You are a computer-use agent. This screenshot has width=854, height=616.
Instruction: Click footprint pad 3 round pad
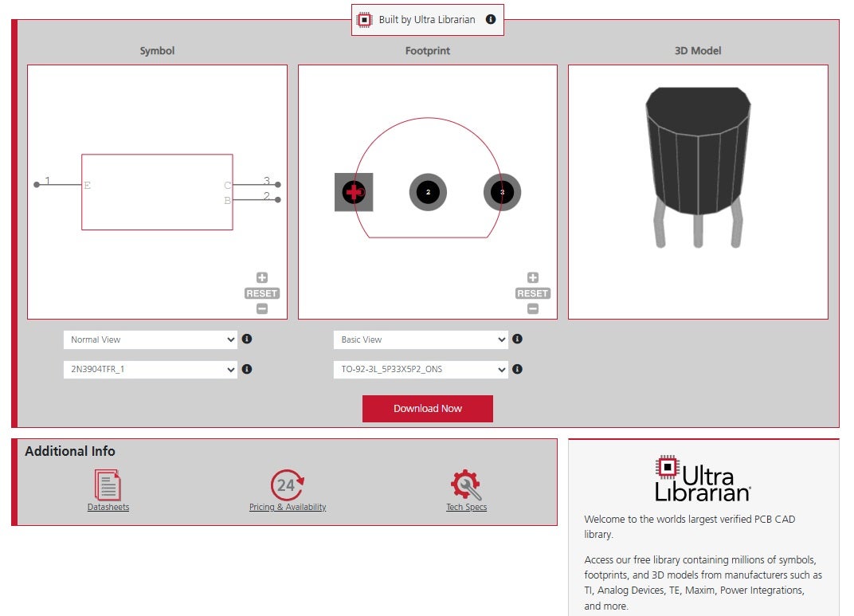502,192
